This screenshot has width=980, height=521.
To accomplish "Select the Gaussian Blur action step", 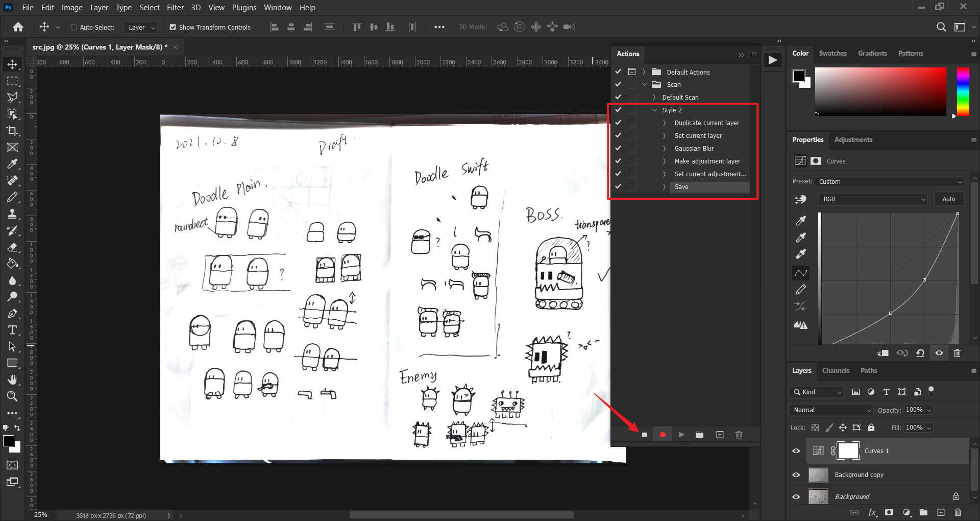I will point(694,149).
